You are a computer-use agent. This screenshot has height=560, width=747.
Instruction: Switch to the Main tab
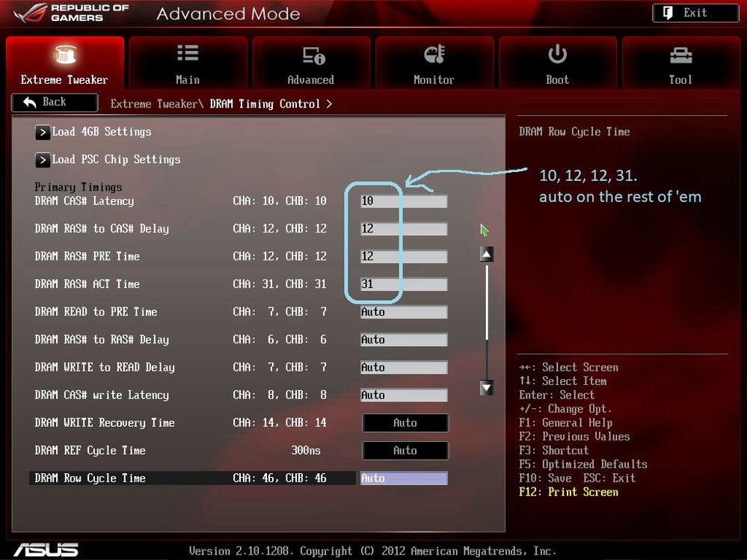pyautogui.click(x=188, y=62)
